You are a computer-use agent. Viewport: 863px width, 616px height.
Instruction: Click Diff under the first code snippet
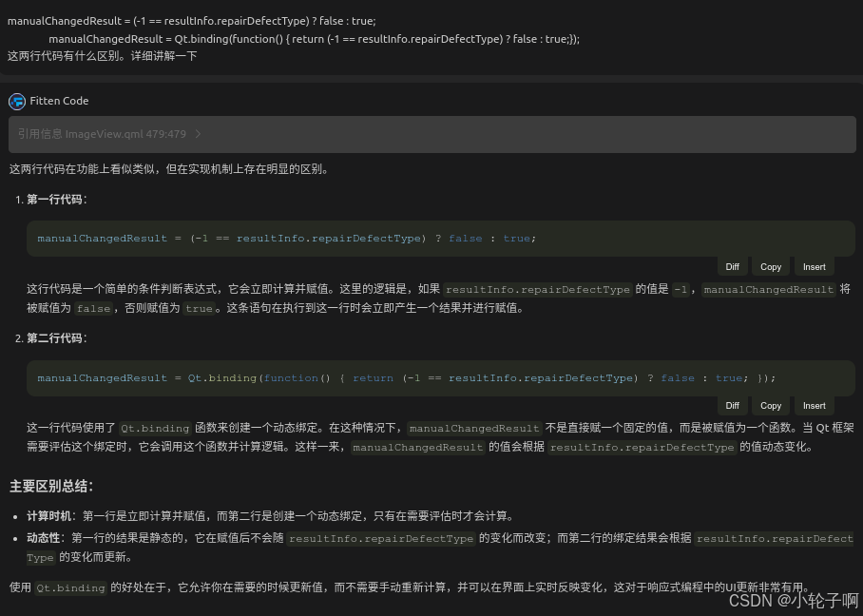click(x=732, y=266)
